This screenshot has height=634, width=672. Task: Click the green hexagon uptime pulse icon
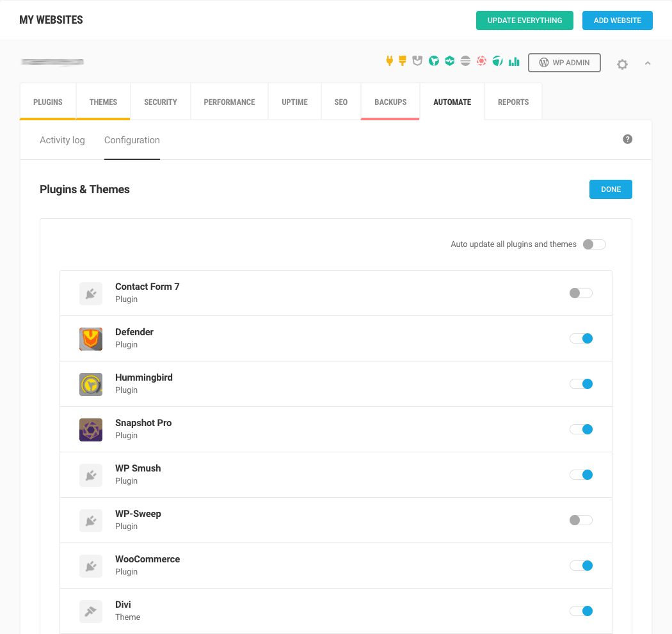tap(449, 61)
